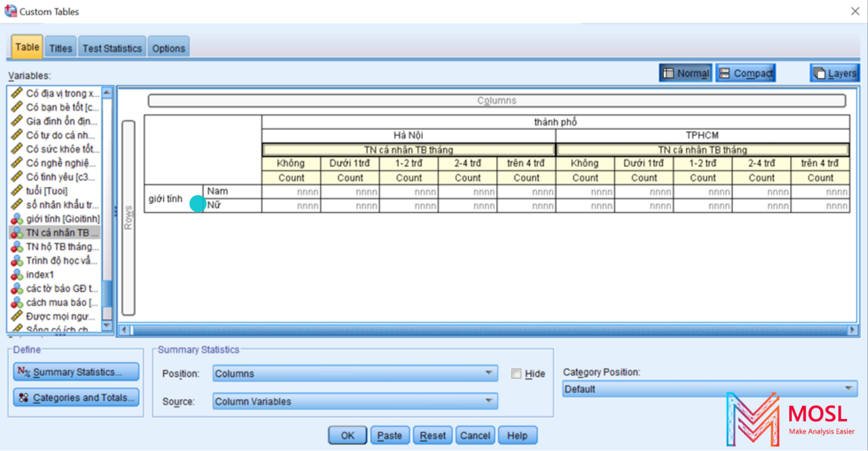Image resolution: width=868 pixels, height=451 pixels.
Task: Open the Category Position dropdown showing Default
Action: click(849, 389)
